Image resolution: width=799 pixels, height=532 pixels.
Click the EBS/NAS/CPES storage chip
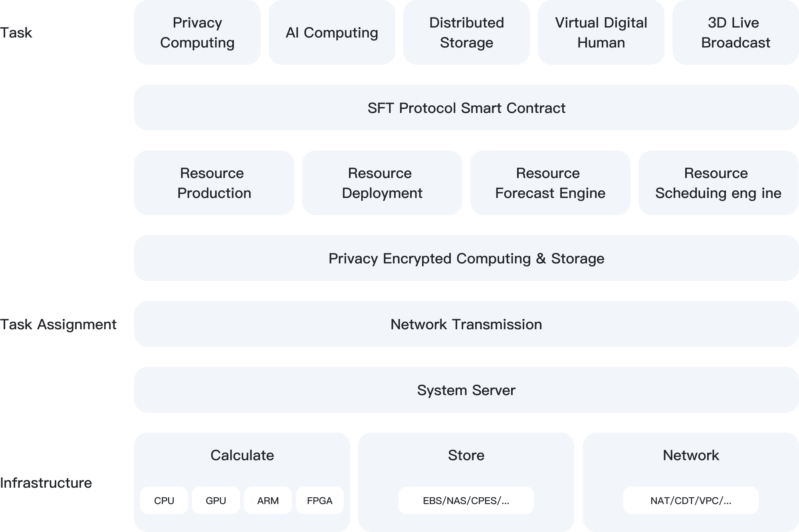466,500
